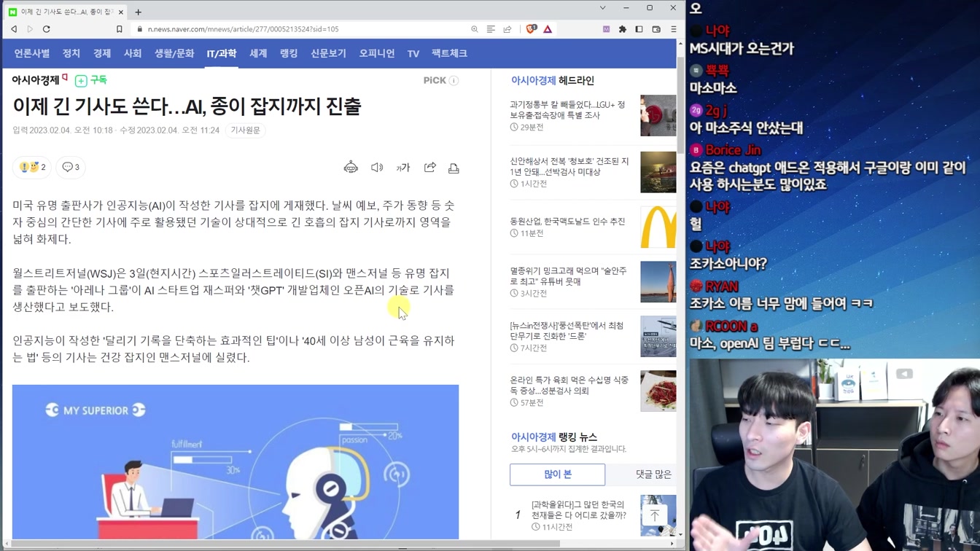Image resolution: width=980 pixels, height=551 pixels.
Task: Open headline about 멸종위기 밍크고래 유튜버
Action: (x=569, y=275)
